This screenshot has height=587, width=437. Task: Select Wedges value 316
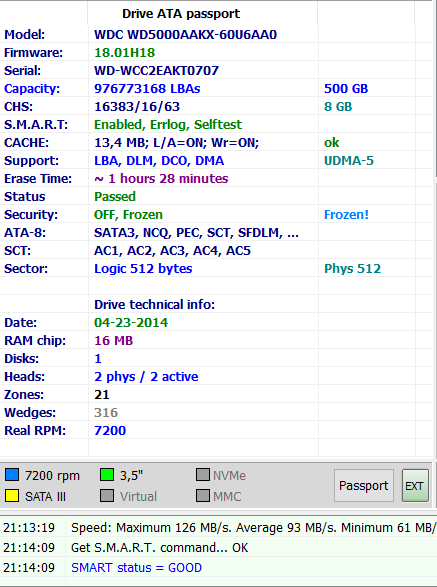pyautogui.click(x=106, y=412)
